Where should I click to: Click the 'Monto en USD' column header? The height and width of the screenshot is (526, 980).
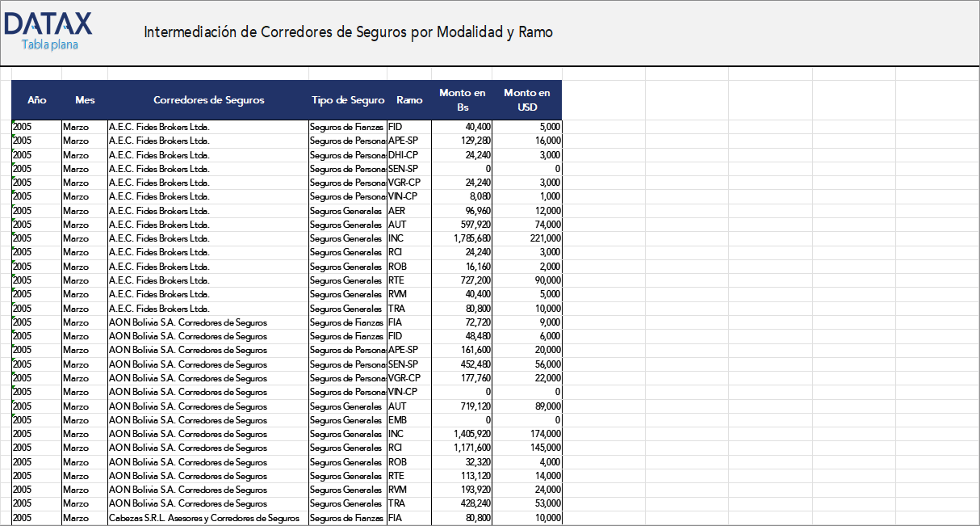pyautogui.click(x=527, y=100)
